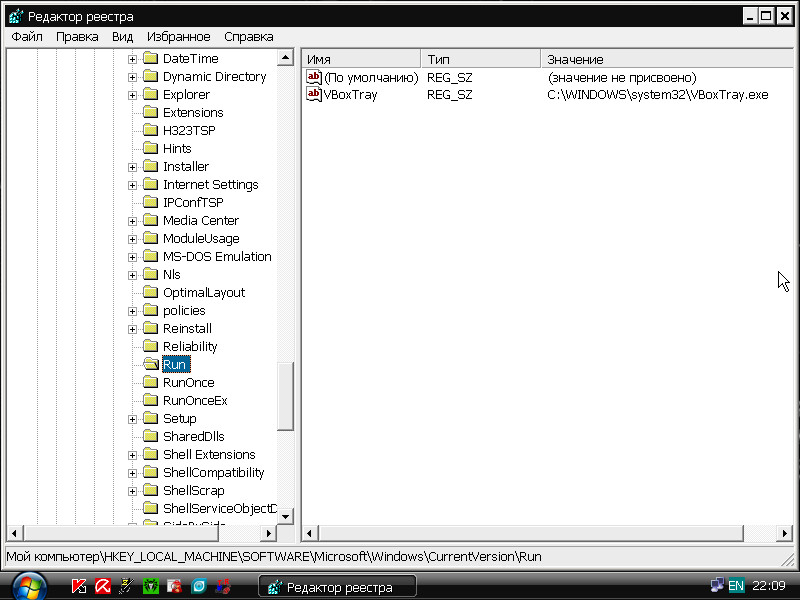Viewport: 800px width, 600px height.
Task: Click the open Run folder icon
Action: (x=151, y=364)
